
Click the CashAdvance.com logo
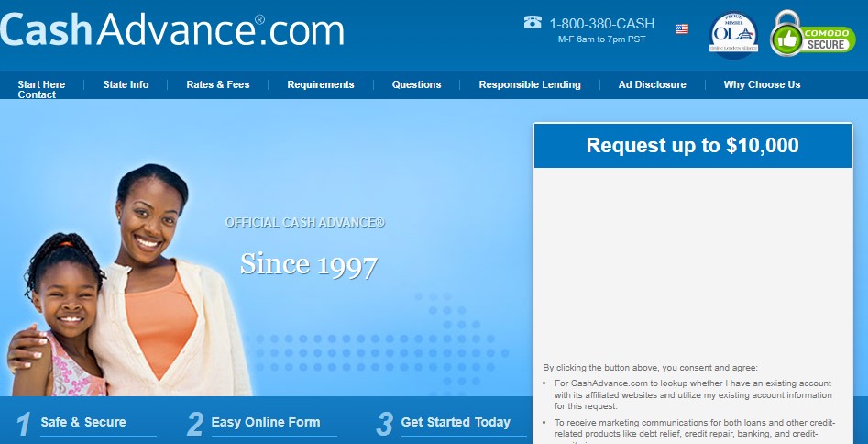[171, 29]
